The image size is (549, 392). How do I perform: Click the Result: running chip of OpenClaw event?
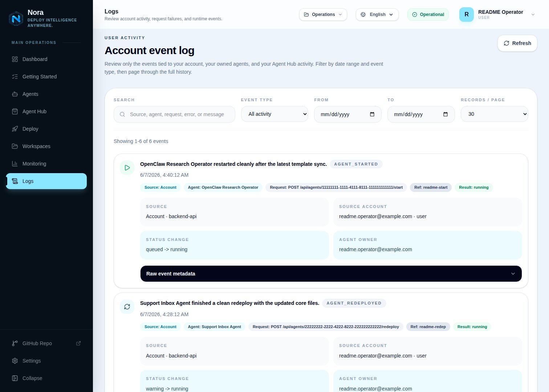[x=474, y=187]
